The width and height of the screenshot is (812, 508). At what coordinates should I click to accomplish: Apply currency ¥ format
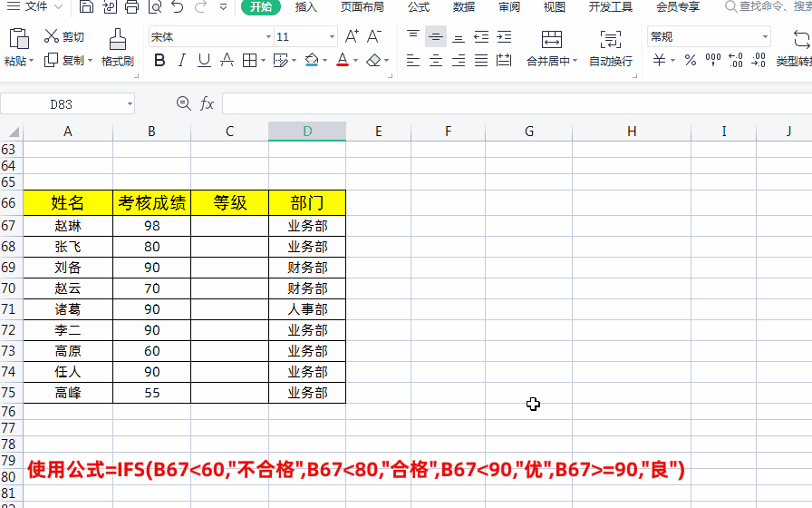(659, 60)
